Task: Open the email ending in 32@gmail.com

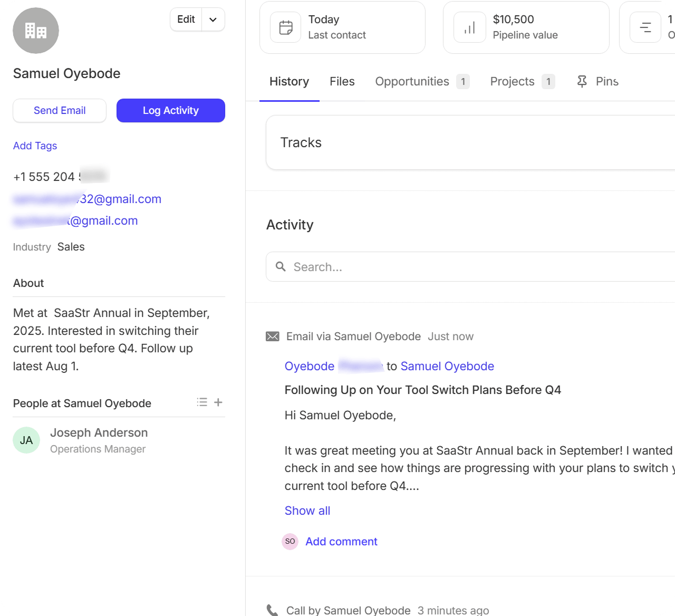Action: pos(87,199)
